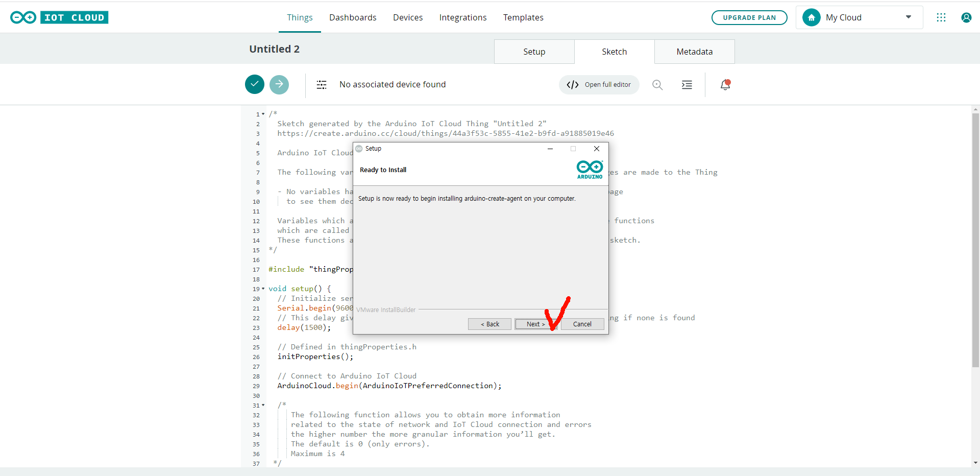Click the create.arduino.cc URL in line 3
980x476 pixels.
point(446,133)
